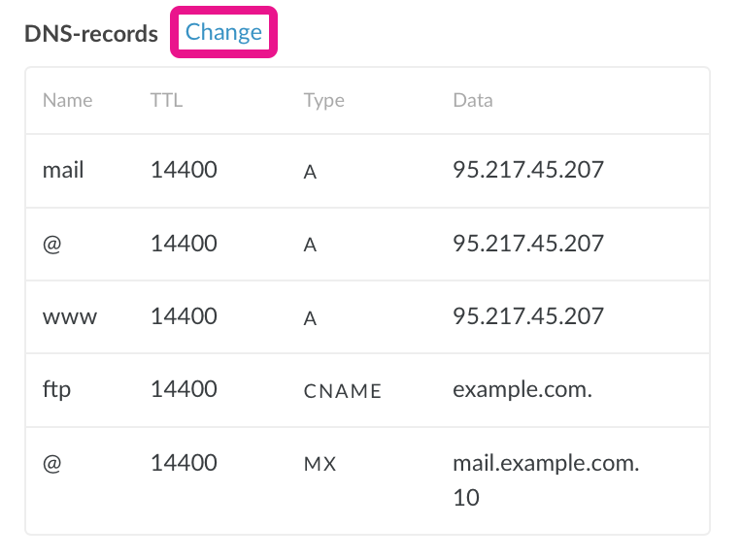Click the A type in the www row
Image resolution: width=741 pixels, height=560 pixels.
(311, 318)
